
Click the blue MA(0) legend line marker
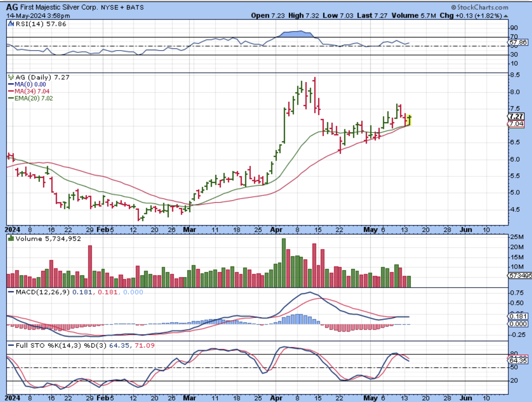[11, 84]
